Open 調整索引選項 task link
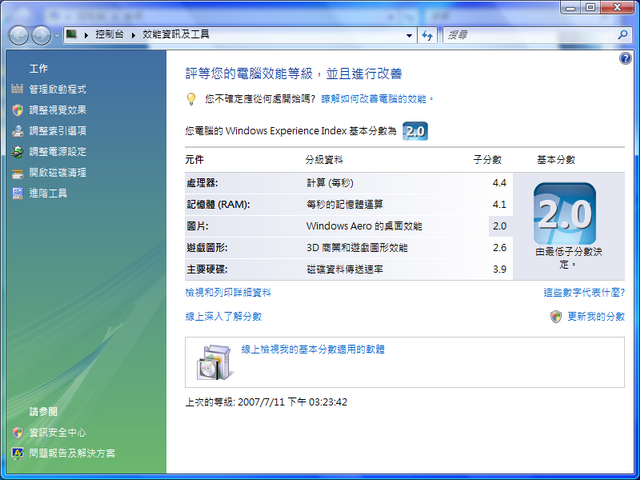 [58, 131]
